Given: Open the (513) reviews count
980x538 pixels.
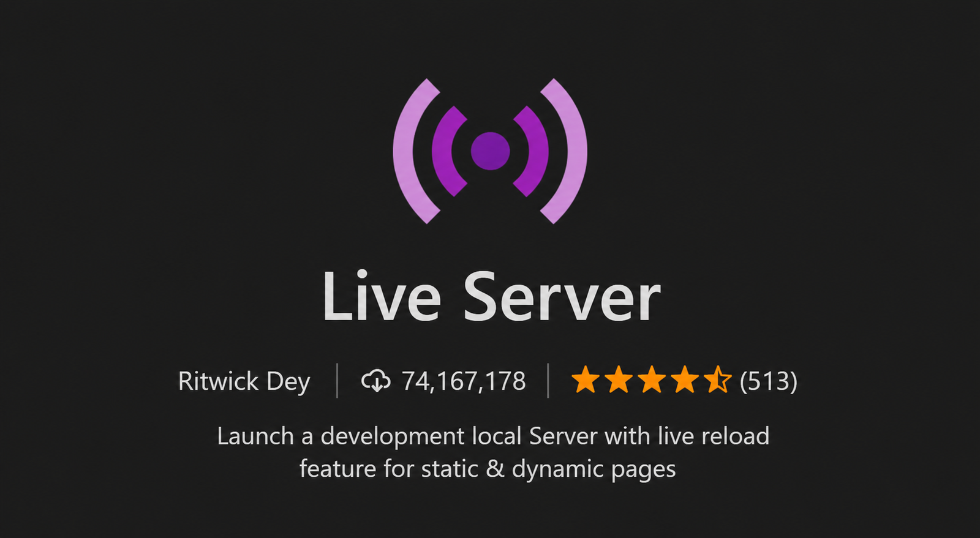Looking at the screenshot, I should [768, 381].
